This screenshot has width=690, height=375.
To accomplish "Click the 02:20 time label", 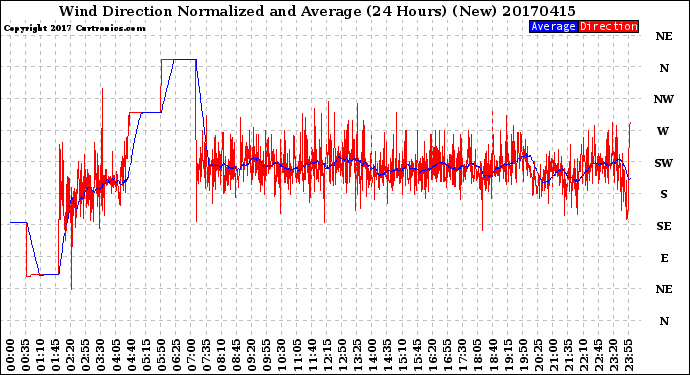I will pos(71,355).
